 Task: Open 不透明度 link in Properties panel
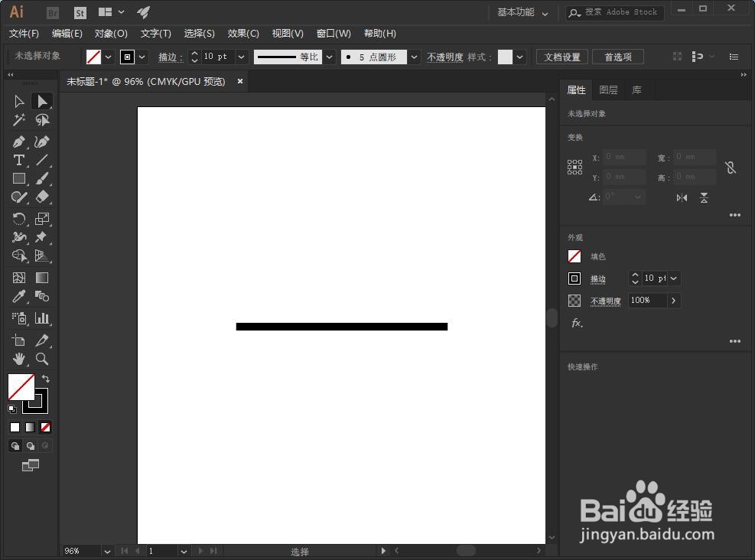[606, 301]
